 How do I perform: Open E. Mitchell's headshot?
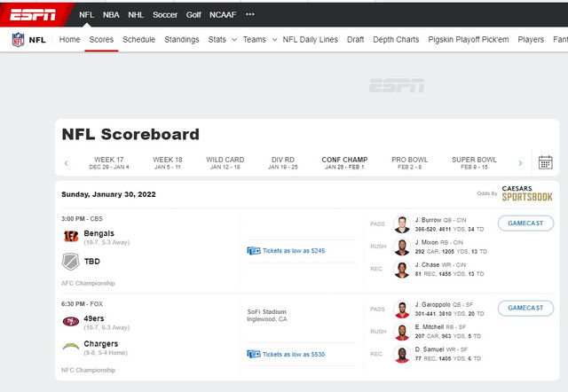click(x=402, y=332)
